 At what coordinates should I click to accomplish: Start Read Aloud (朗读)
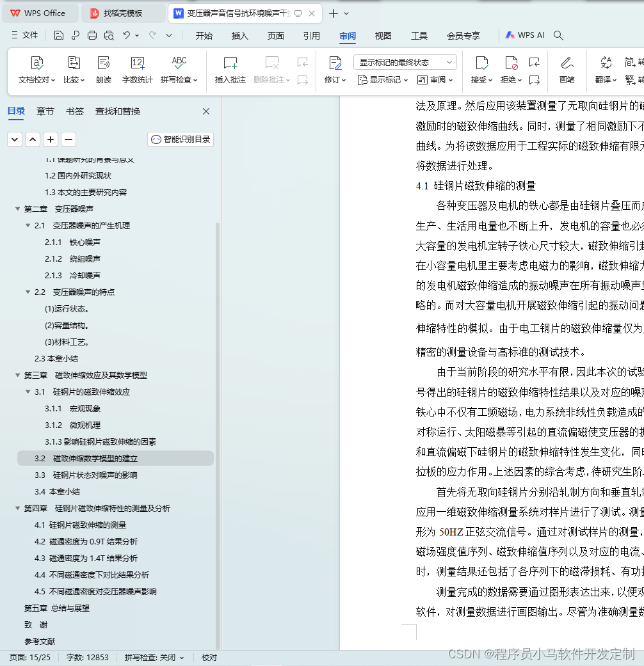point(103,70)
